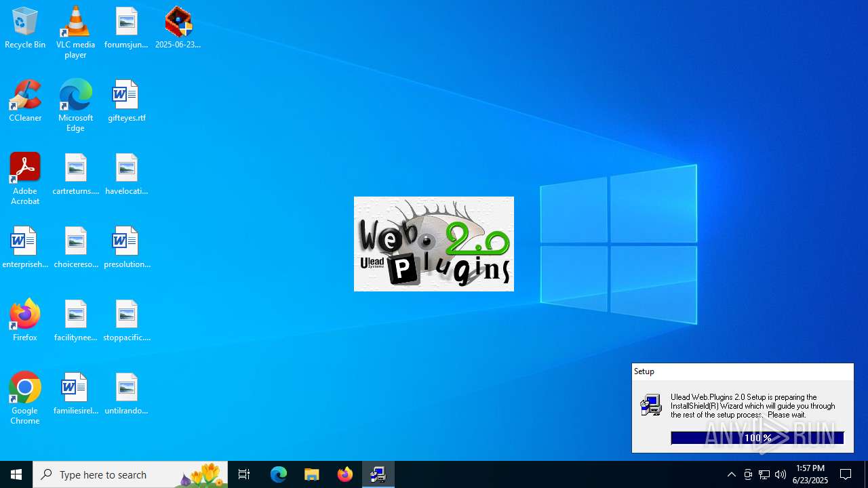Select the presolution Word document
868x488 pixels.
[x=126, y=248]
